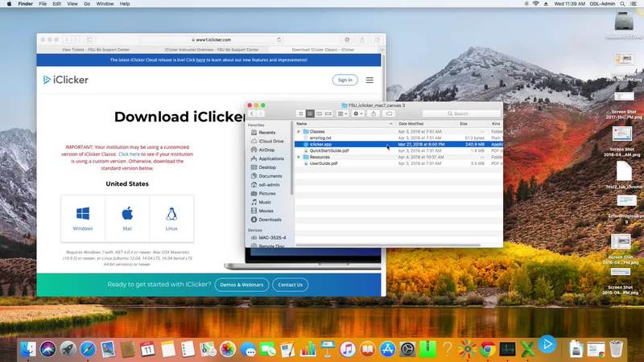This screenshot has width=644, height=362.
Task: Open System Preferences from the Dock
Action: [407, 349]
